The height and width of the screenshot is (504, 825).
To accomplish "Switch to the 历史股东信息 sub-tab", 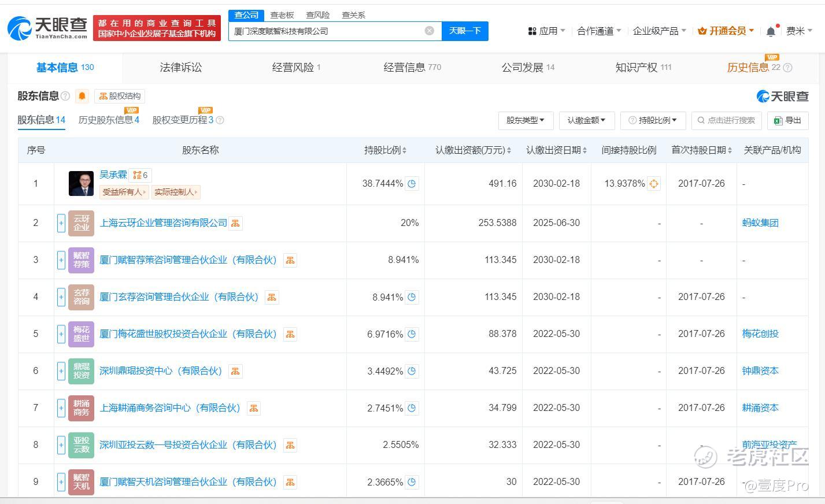I will click(x=109, y=120).
